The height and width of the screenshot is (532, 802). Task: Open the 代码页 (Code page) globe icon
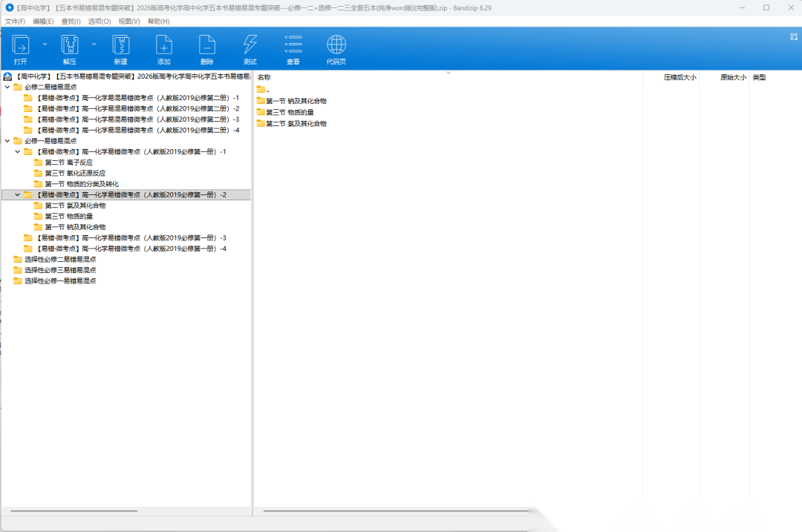point(336,49)
